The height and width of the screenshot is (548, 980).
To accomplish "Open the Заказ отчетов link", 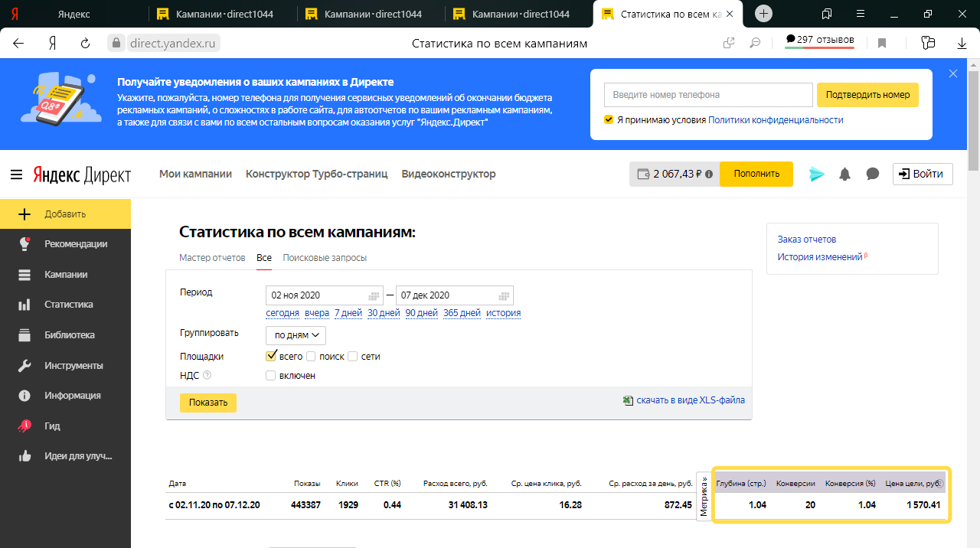I will tap(807, 240).
